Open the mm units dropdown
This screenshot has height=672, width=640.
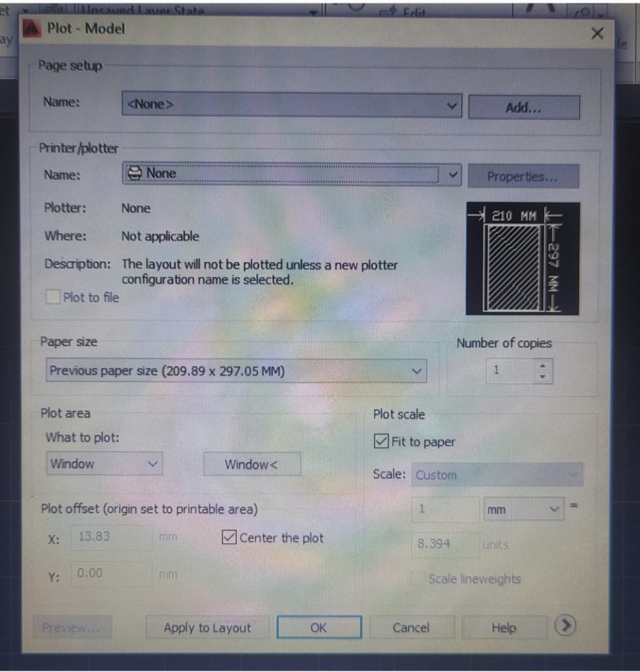click(x=523, y=509)
